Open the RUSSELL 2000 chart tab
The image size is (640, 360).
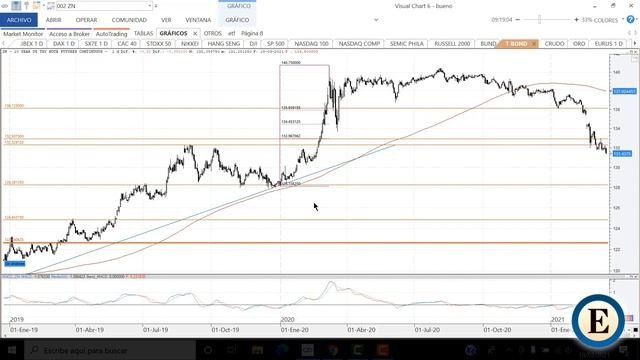coord(452,44)
